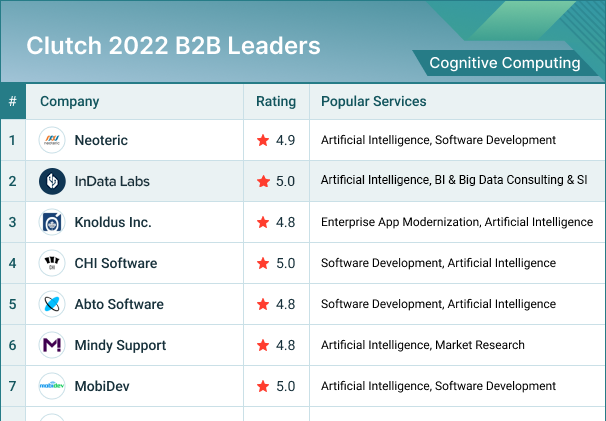Click MobiDev's 5.0 rating value
Image resolution: width=606 pixels, height=421 pixels.
coord(286,386)
